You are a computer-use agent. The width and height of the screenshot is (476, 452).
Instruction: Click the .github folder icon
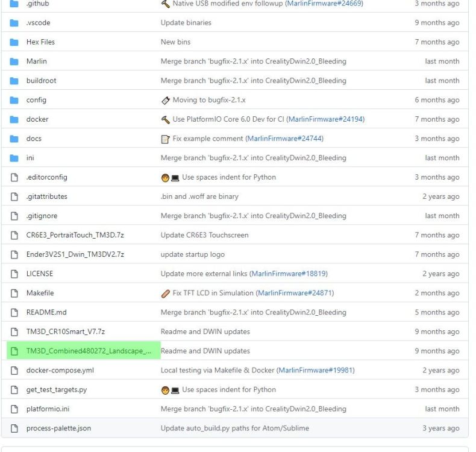[14, 4]
